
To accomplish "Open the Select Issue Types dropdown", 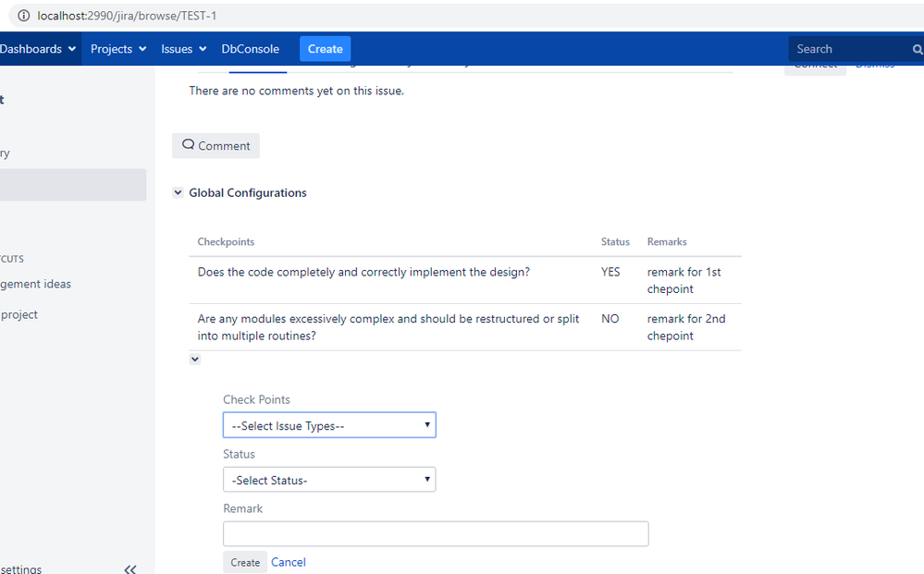I will [329, 425].
